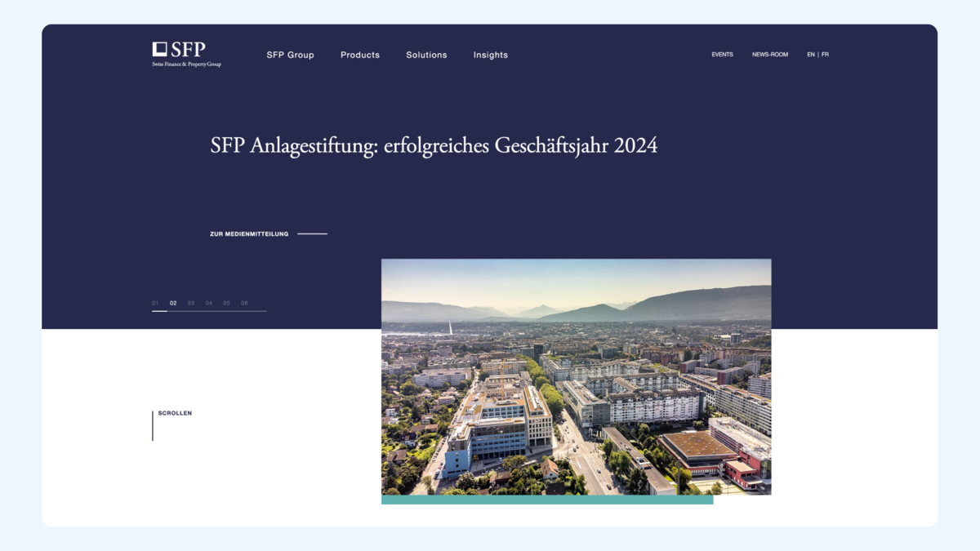Click the aerial city photo
The image size is (980, 551).
(x=576, y=377)
